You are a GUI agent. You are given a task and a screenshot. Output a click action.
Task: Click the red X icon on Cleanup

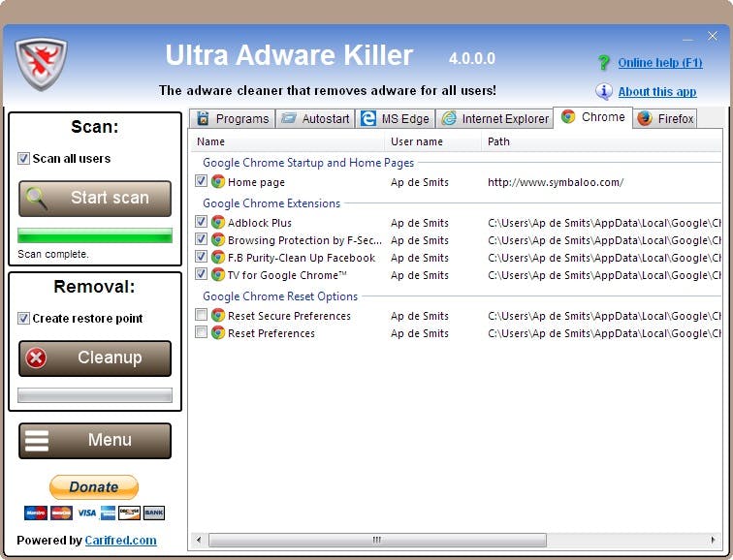point(36,358)
